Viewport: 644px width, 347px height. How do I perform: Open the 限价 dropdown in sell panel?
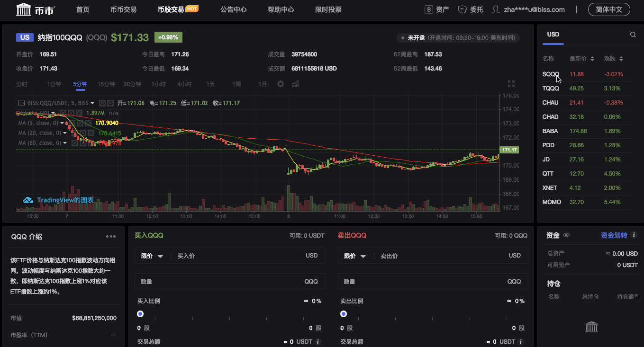[355, 256]
